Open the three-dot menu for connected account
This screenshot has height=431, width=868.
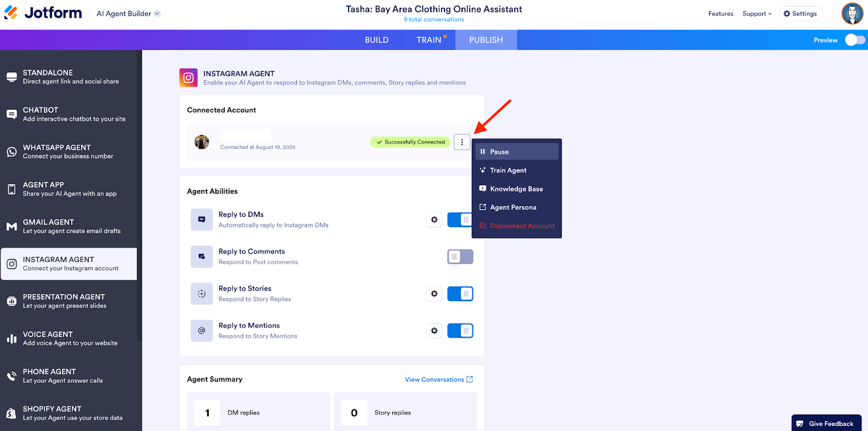tap(462, 142)
